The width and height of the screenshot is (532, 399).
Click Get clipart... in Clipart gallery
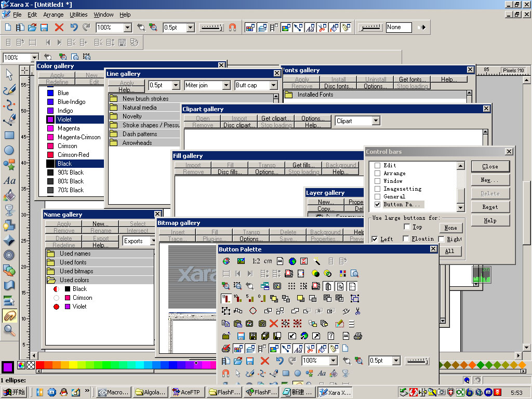[276, 118]
